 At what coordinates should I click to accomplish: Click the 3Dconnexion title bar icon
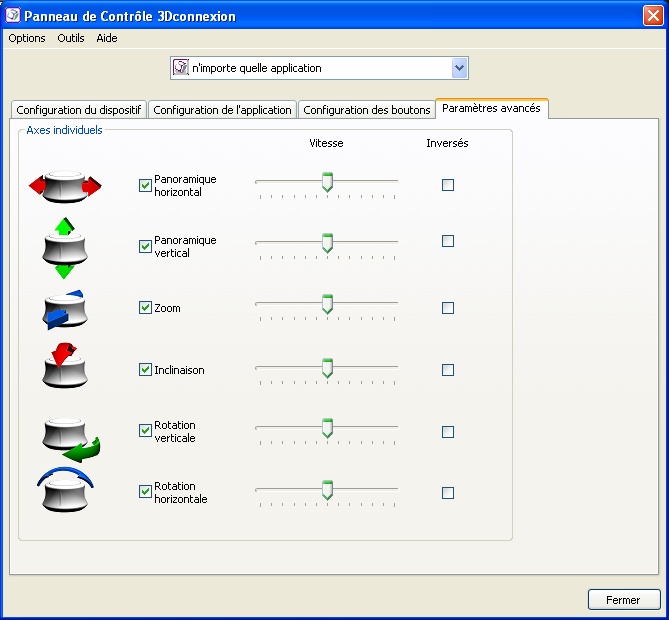coord(13,15)
